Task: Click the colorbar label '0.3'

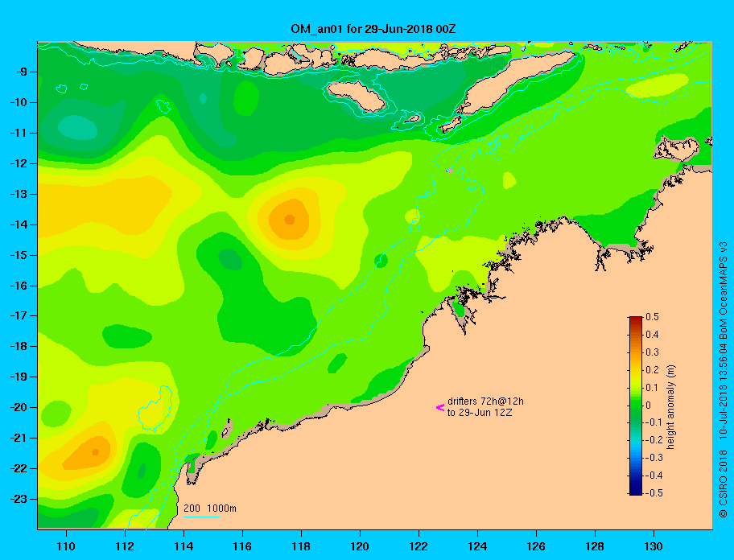Action: coord(652,352)
